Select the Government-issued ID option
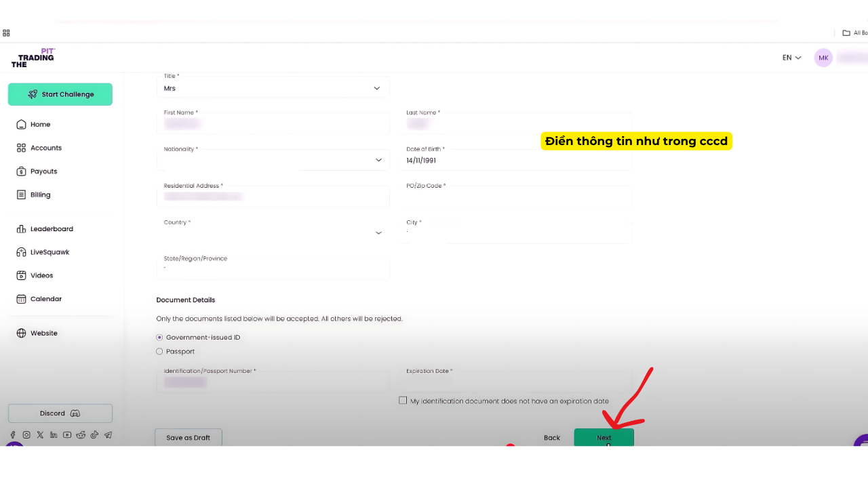 point(160,338)
